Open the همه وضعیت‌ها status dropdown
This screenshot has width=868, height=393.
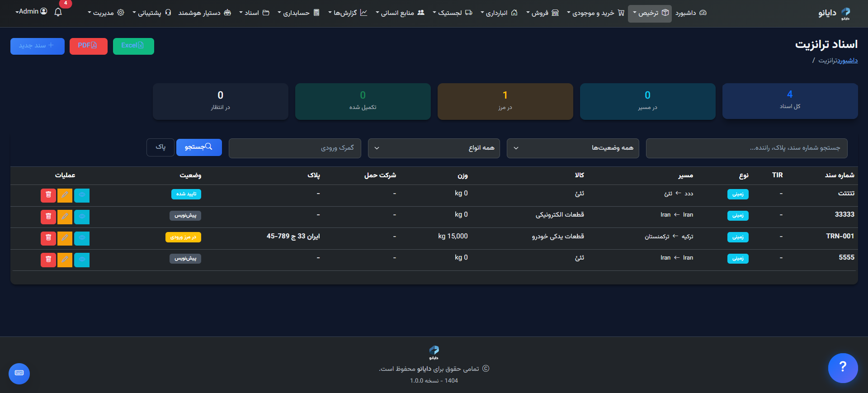(572, 148)
